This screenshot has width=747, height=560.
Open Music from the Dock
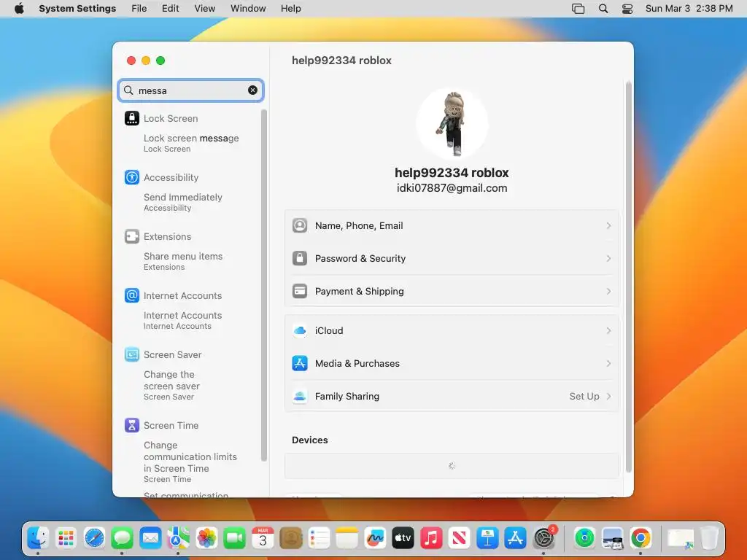point(431,538)
